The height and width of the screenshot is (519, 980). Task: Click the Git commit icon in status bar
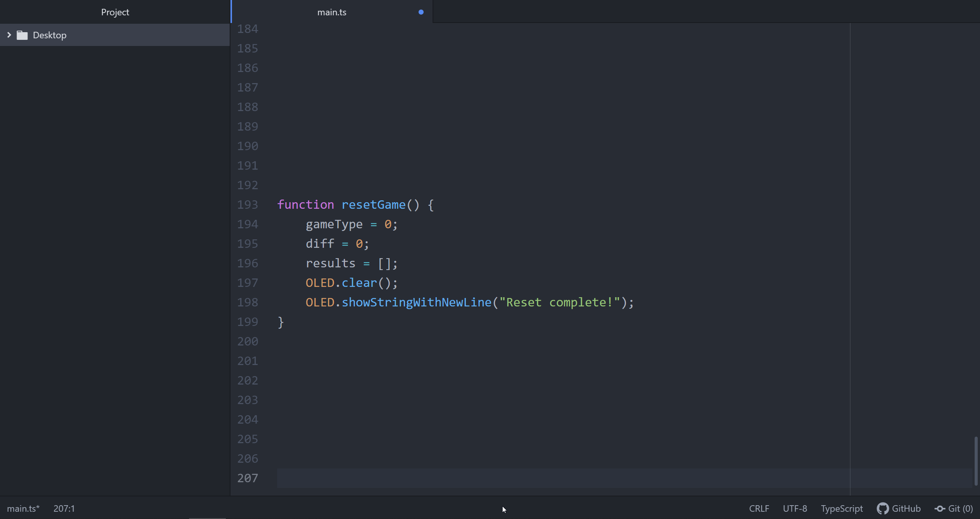tap(940, 509)
